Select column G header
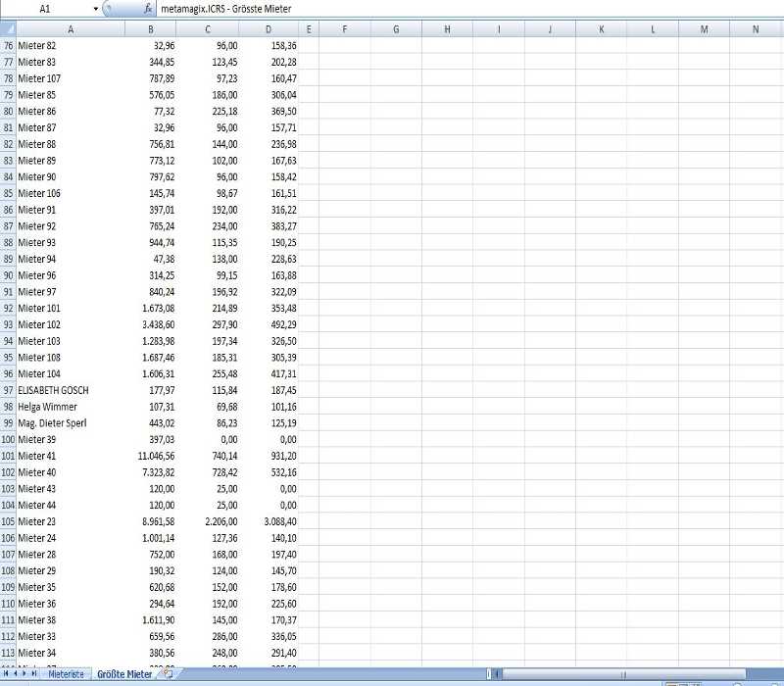784x686 pixels. [396, 29]
